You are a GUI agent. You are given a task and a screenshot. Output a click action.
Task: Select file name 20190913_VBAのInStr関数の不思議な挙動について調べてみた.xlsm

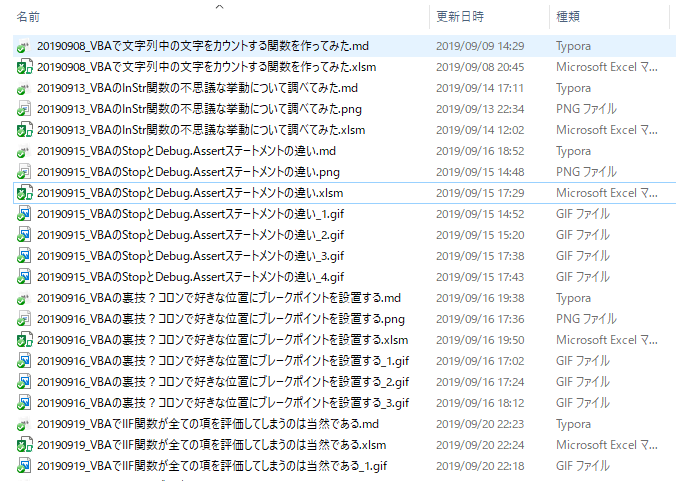201,130
